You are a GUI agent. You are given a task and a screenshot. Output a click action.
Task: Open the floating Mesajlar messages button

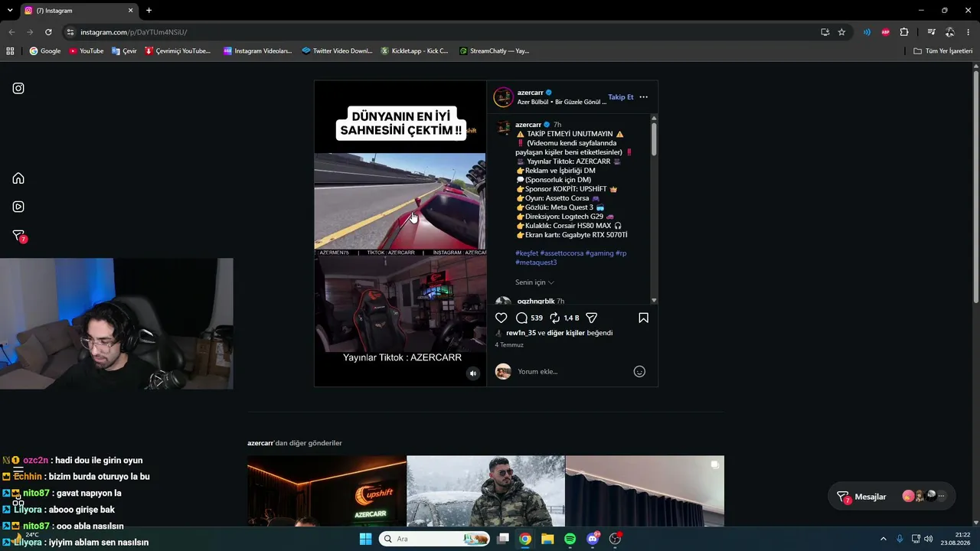[892, 497]
